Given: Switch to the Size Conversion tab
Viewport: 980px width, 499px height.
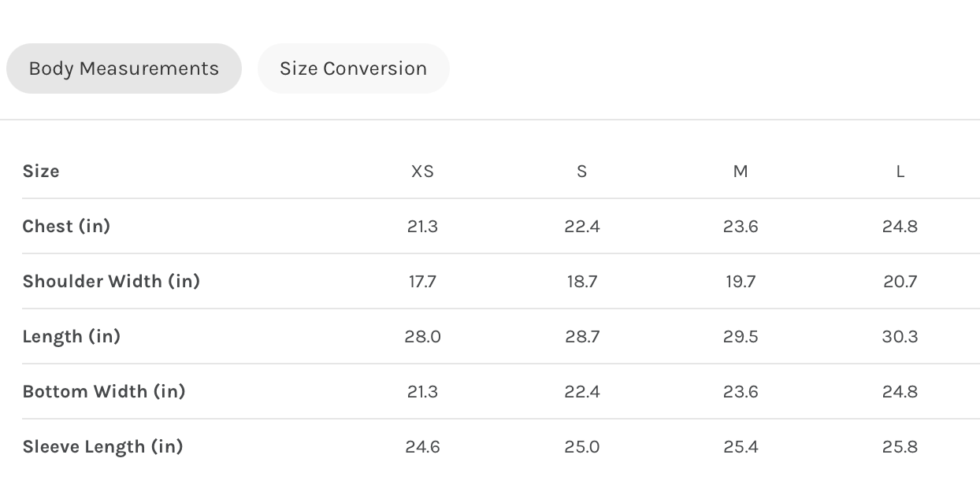Looking at the screenshot, I should click(x=353, y=68).
